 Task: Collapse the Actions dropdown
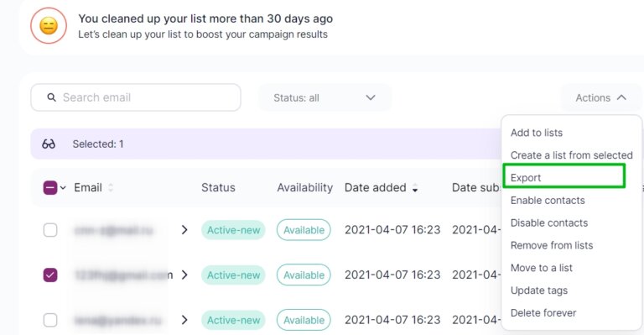[600, 98]
